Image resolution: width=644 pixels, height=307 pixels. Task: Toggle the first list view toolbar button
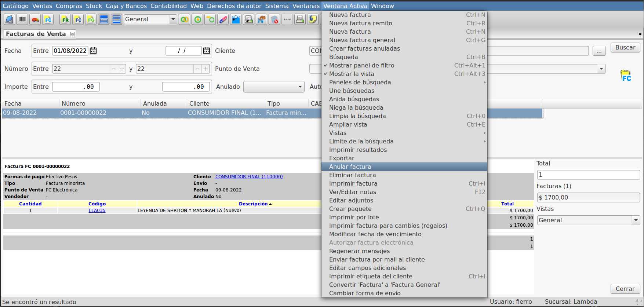tap(104, 19)
